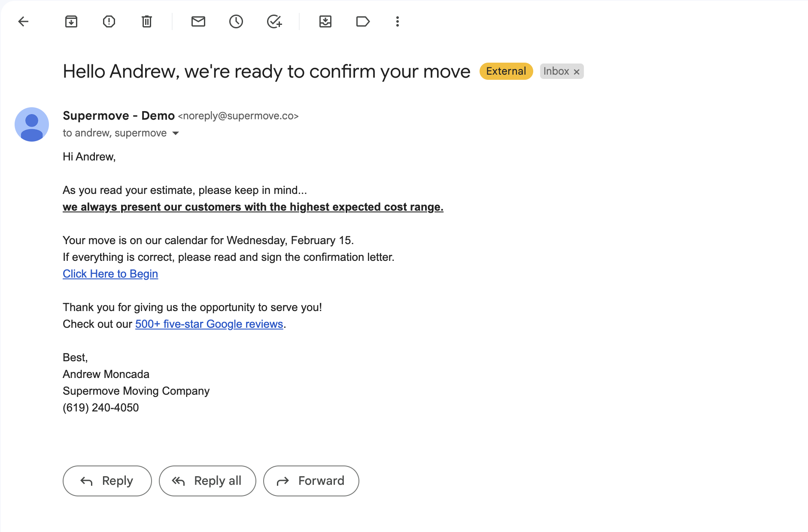
Task: Archive this email
Action: (x=71, y=21)
